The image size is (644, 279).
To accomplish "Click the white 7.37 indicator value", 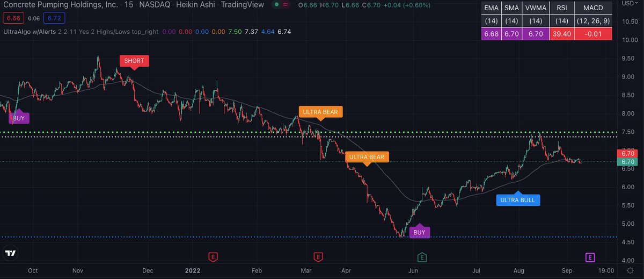I will (251, 32).
